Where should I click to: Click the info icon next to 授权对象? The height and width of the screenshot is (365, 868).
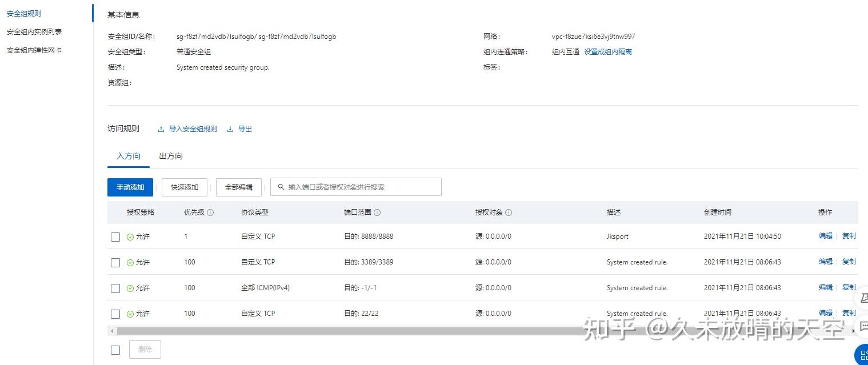509,212
